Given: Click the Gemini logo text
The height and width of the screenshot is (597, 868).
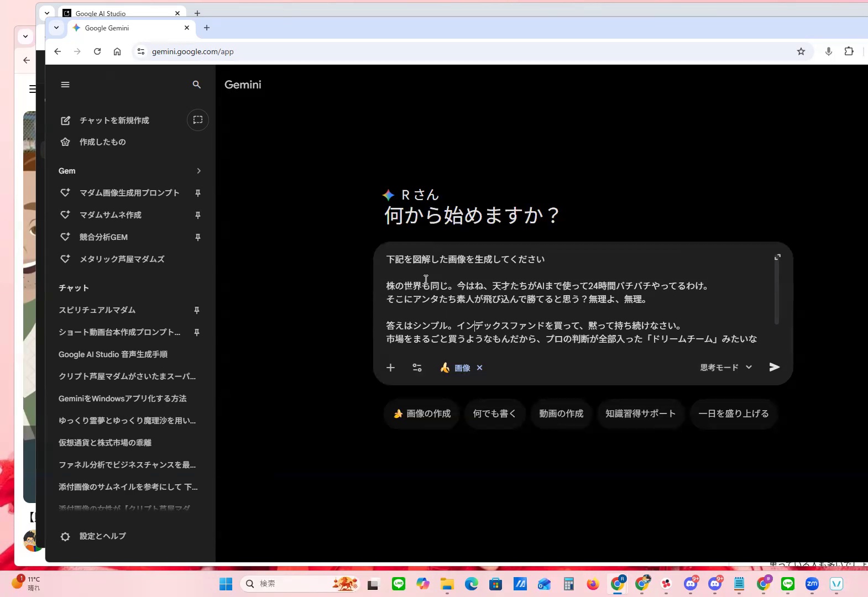Looking at the screenshot, I should tap(243, 85).
